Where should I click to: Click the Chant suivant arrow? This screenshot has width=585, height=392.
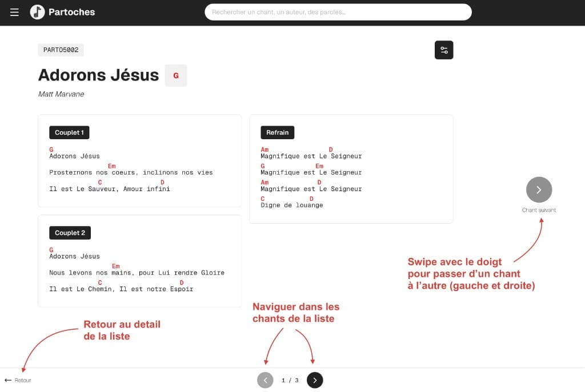pos(539,189)
